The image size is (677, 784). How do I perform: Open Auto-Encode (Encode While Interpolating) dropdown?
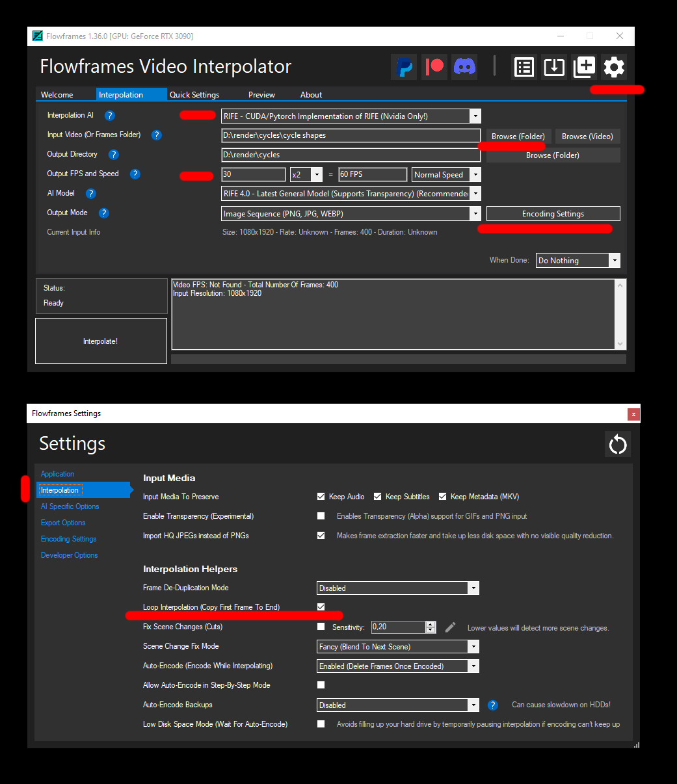(398, 666)
